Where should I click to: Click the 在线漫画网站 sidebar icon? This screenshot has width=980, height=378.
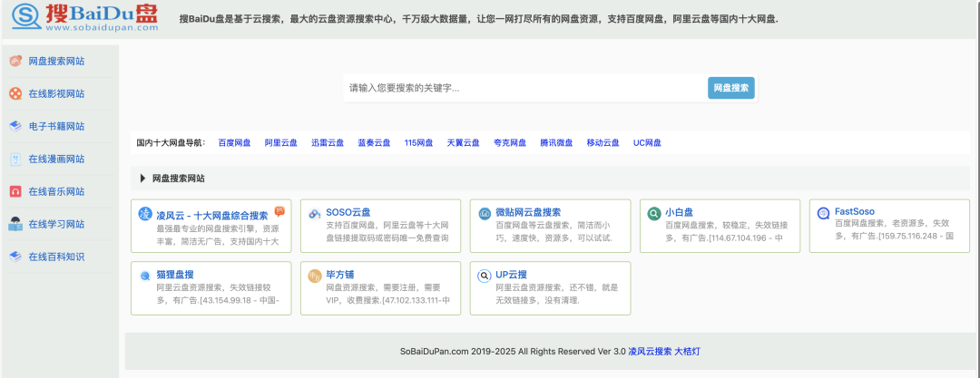tap(15, 159)
